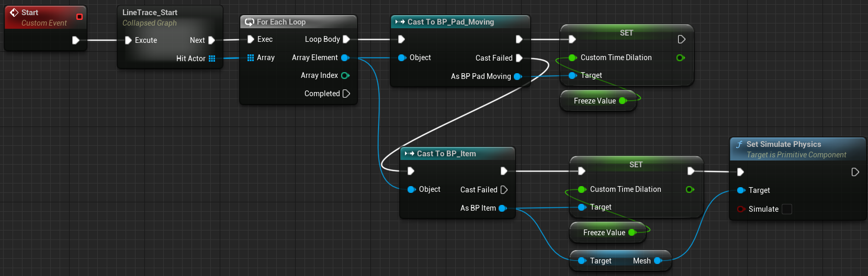Click the Start event's red delegate pin
This screenshot has width=868, height=276.
tap(80, 17)
